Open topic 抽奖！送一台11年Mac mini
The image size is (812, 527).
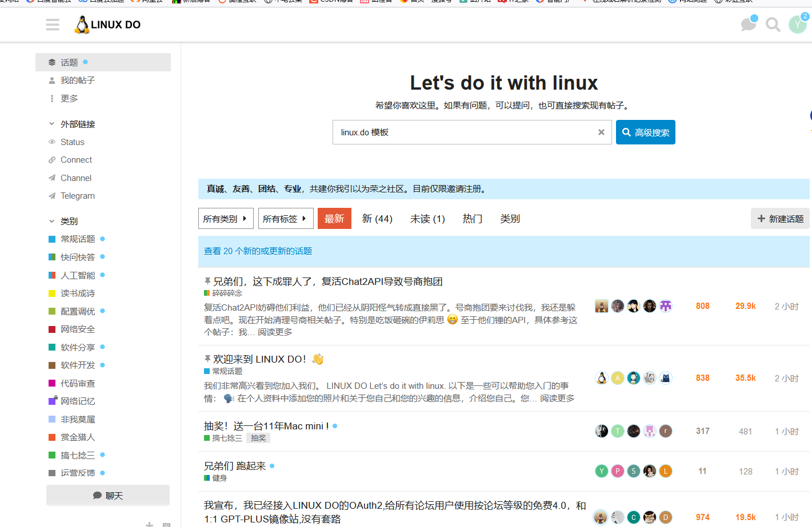266,426
